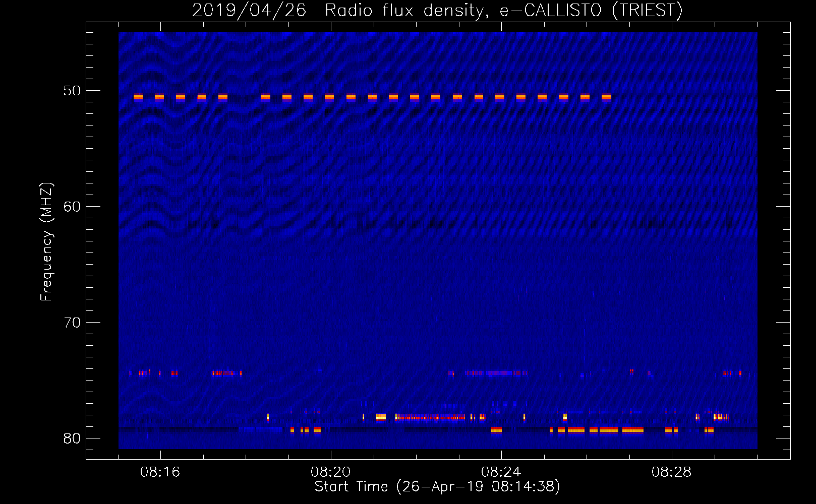Image resolution: width=816 pixels, height=504 pixels.
Task: Click the plot title mentioning e-CALLISTO (TRIEST)
Action: pyautogui.click(x=437, y=10)
